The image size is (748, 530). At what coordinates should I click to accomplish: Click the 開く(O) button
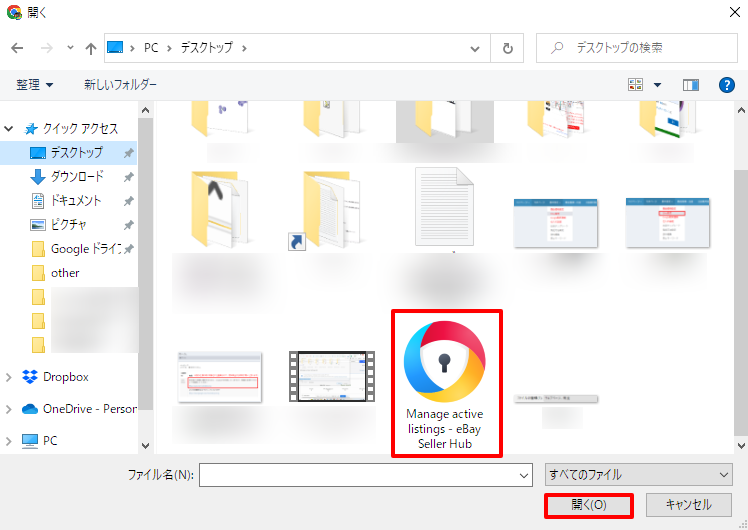pyautogui.click(x=589, y=505)
